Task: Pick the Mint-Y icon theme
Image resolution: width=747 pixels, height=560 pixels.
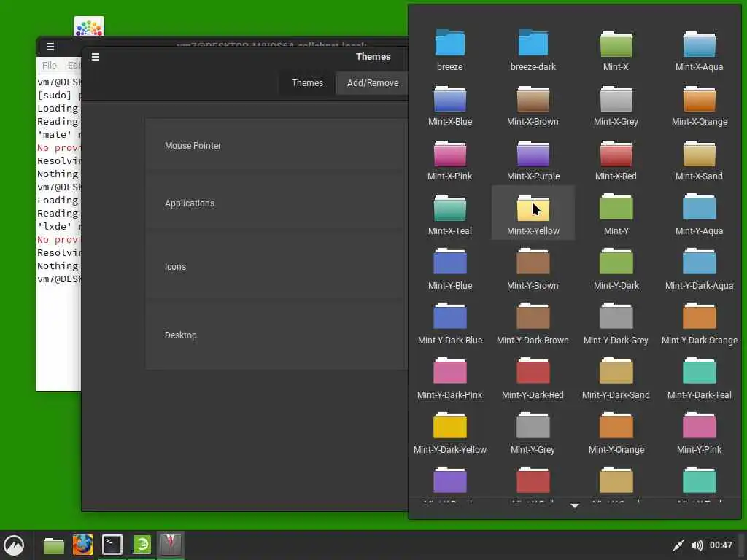Action: tap(616, 214)
